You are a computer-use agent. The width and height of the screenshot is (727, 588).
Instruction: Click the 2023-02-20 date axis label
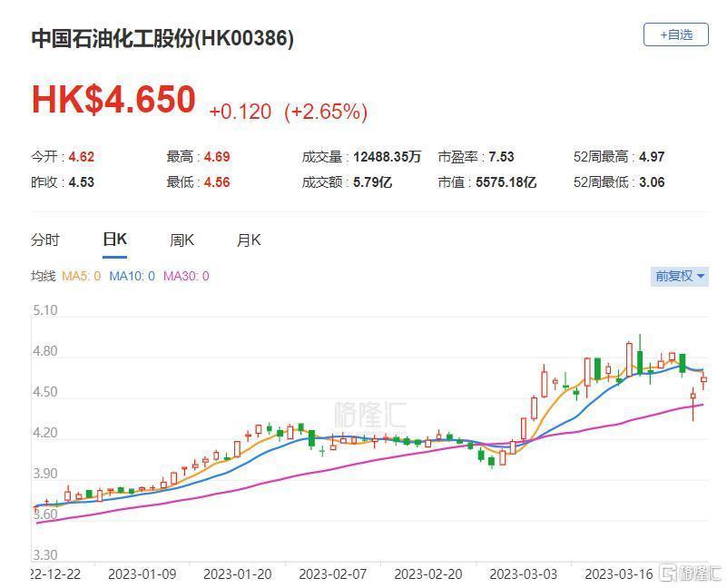click(x=428, y=574)
